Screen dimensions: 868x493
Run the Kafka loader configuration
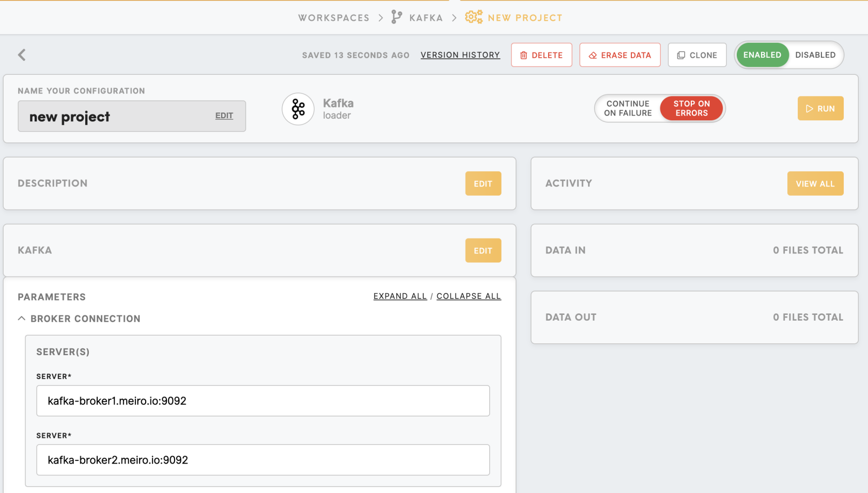(820, 108)
